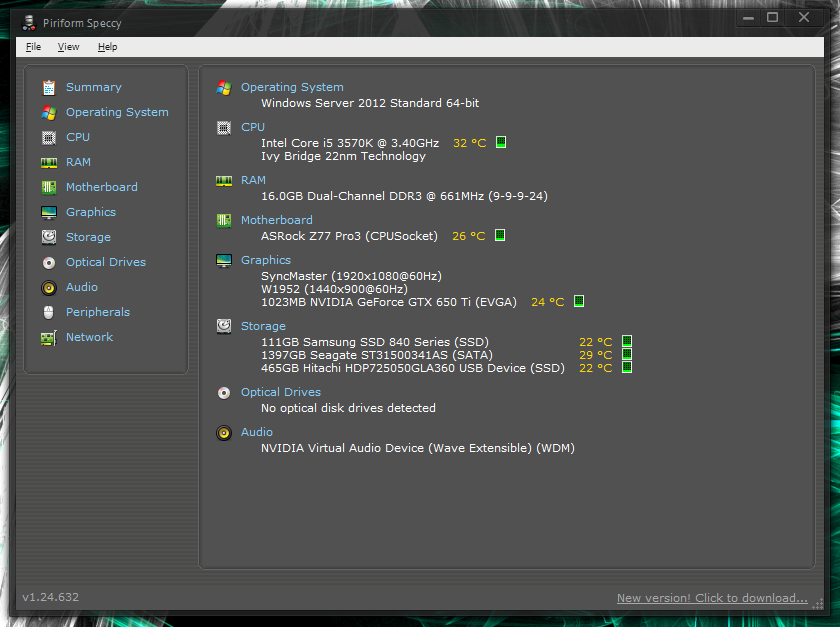Select Motherboard in the sidebar
Image resolution: width=840 pixels, height=627 pixels.
click(102, 187)
